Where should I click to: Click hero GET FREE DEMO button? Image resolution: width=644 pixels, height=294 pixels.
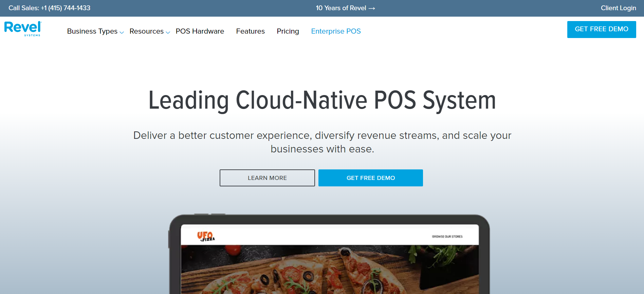point(371,178)
